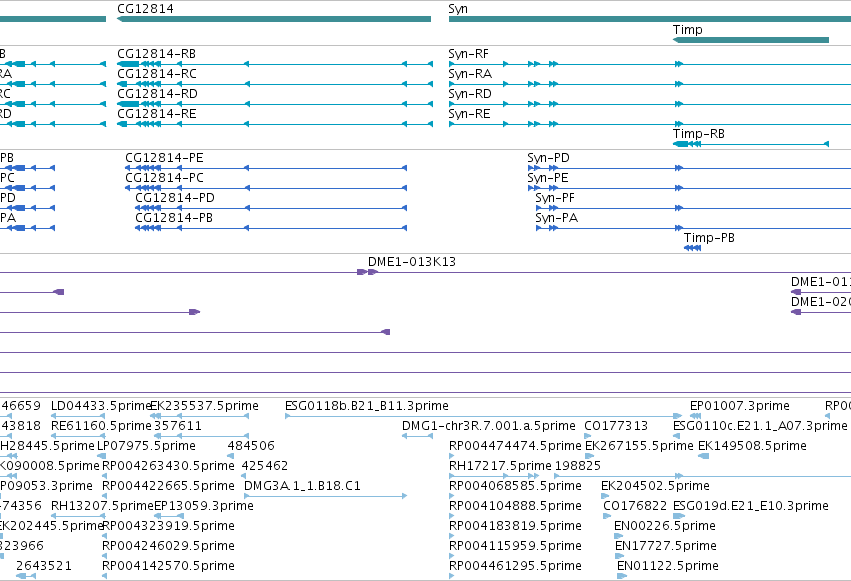The image size is (851, 581).
Task: Click the DMG1-chr3R.7.001.a.5prime label
Action: coord(488,426)
